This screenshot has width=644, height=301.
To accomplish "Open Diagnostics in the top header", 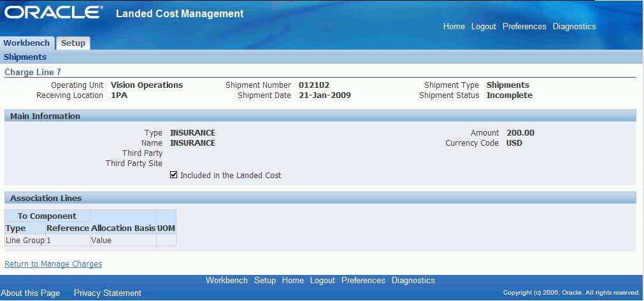I will [x=574, y=27].
